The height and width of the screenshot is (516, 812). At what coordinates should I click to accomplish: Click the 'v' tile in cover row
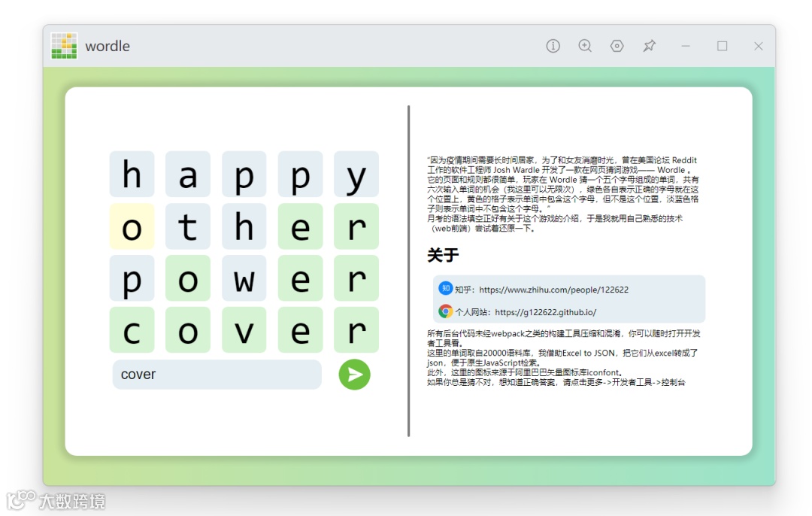[x=244, y=330]
